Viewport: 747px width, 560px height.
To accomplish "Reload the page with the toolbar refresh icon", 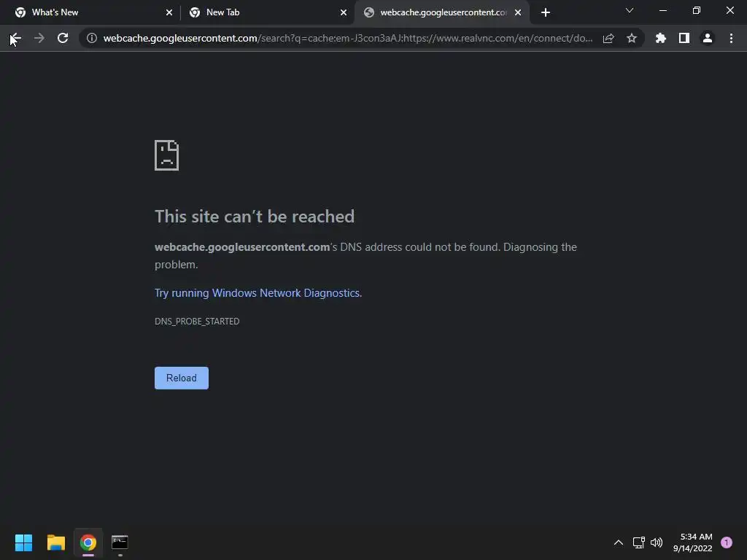I will pyautogui.click(x=63, y=38).
